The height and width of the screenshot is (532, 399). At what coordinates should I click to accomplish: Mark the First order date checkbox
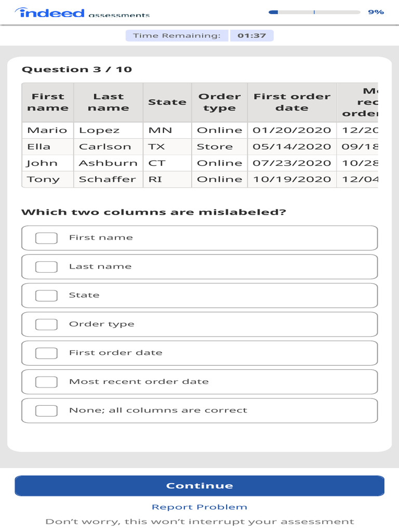point(46,353)
